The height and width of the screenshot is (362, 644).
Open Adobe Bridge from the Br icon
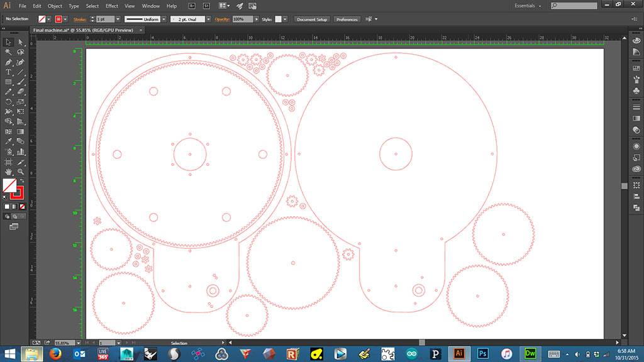coord(192,6)
